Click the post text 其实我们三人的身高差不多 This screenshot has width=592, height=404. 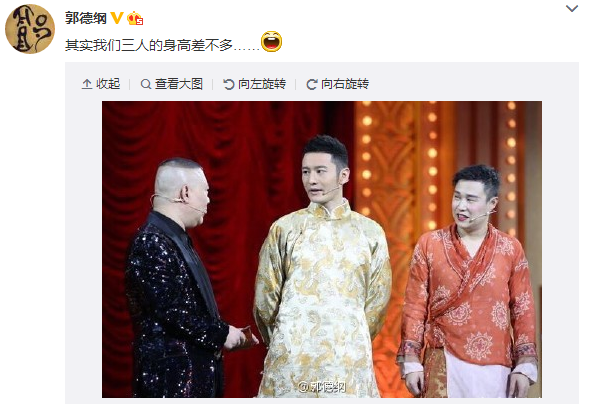click(x=149, y=45)
